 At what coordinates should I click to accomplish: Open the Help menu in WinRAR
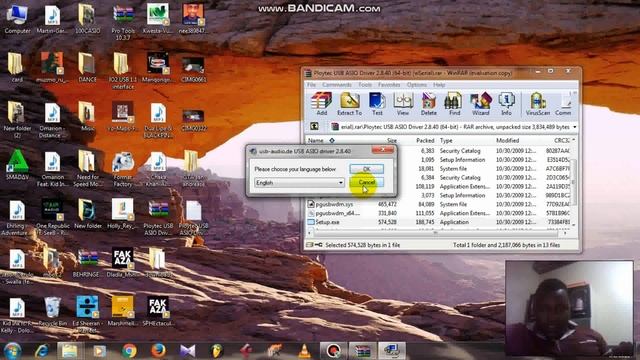tap(439, 85)
